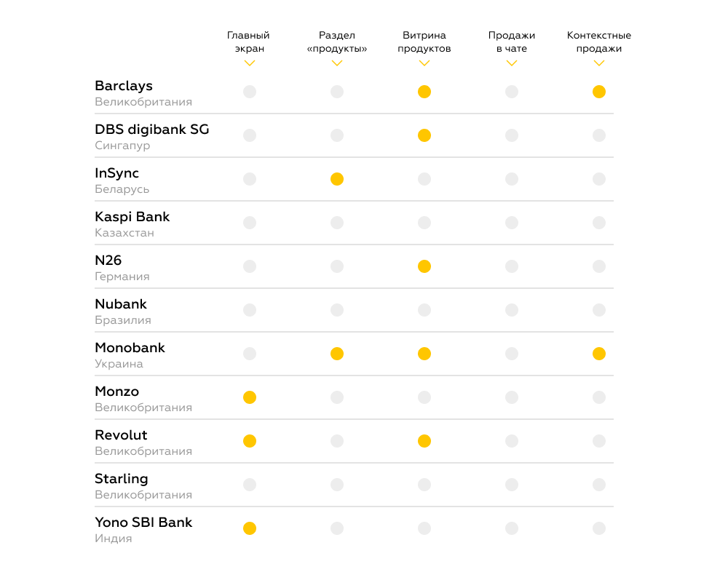Click N26 yellow dot in Витрина продуктов
Screen dimensions: 728x572
click(424, 266)
